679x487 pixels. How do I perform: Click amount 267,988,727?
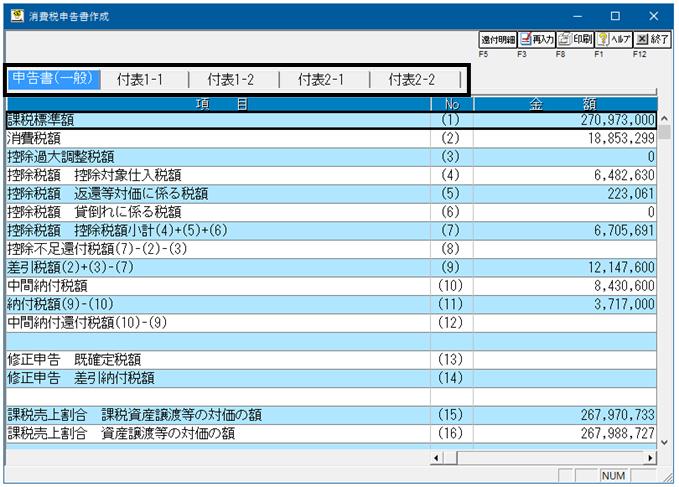pyautogui.click(x=618, y=433)
